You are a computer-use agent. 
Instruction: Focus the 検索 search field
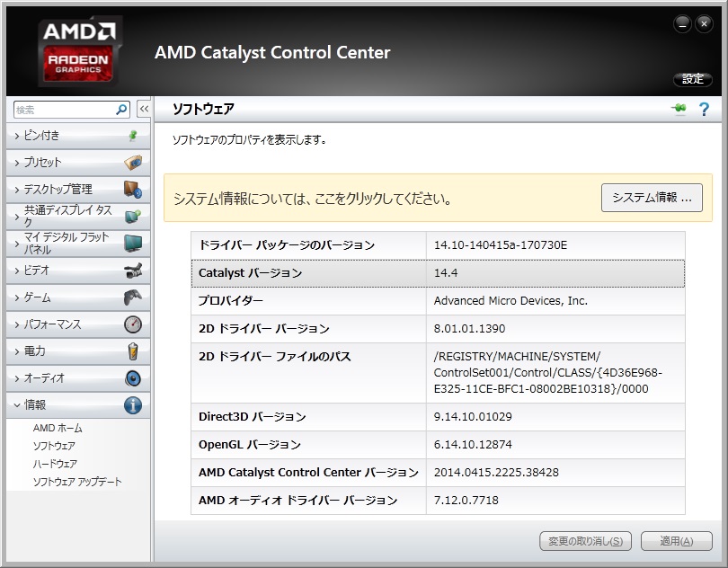point(63,110)
